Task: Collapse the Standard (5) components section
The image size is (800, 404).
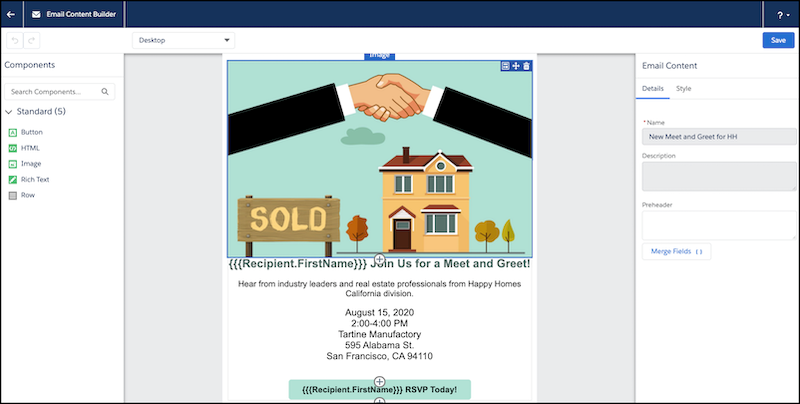Action: pos(9,112)
